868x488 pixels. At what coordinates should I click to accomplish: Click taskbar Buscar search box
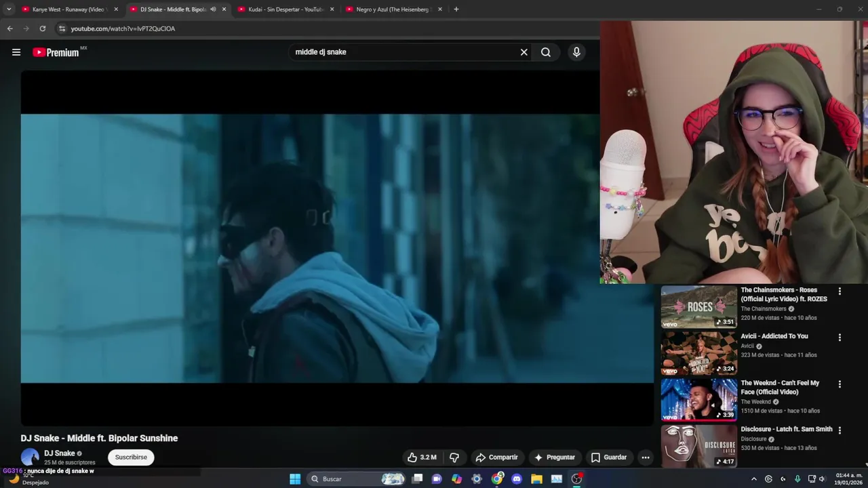coord(357,479)
